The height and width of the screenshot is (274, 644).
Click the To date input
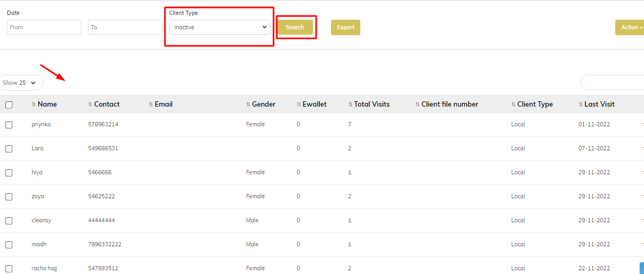[125, 27]
